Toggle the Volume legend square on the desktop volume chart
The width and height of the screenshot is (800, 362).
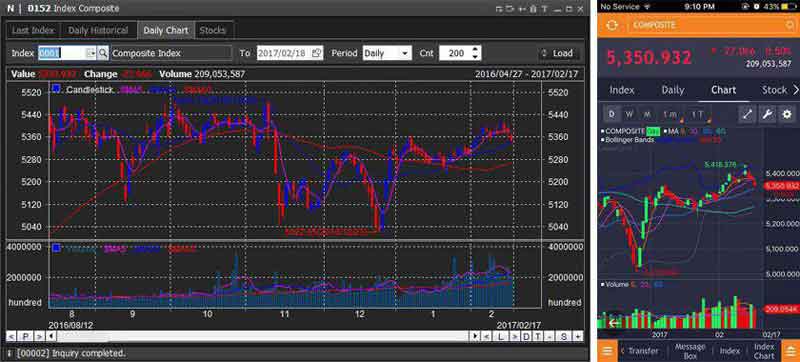coord(56,248)
